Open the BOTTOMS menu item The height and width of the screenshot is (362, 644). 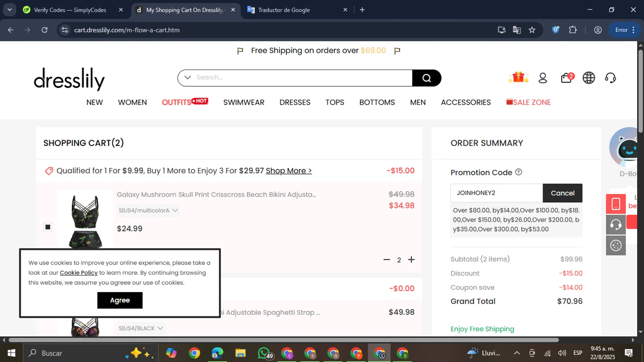coord(377,102)
